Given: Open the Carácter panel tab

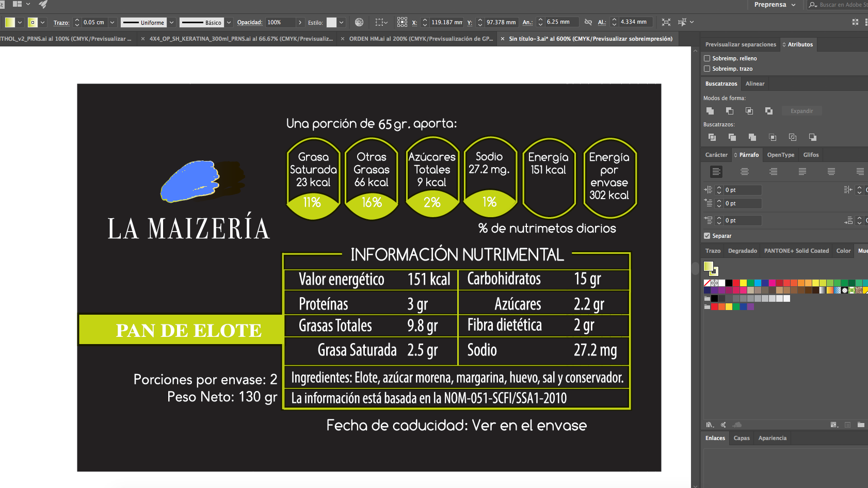Looking at the screenshot, I should click(716, 155).
